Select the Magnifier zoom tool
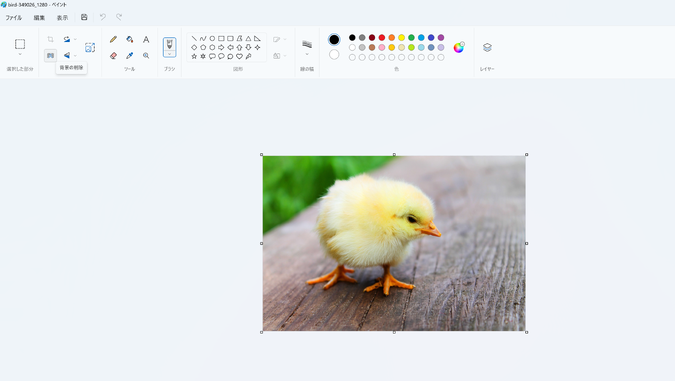The height and width of the screenshot is (381, 675). click(x=146, y=55)
